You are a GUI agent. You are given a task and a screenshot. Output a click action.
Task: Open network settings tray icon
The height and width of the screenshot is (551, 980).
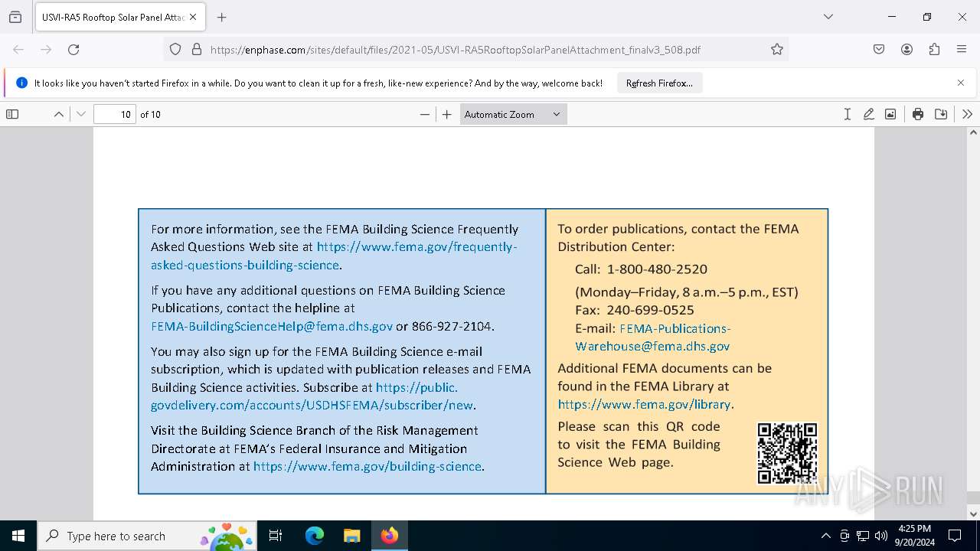863,536
